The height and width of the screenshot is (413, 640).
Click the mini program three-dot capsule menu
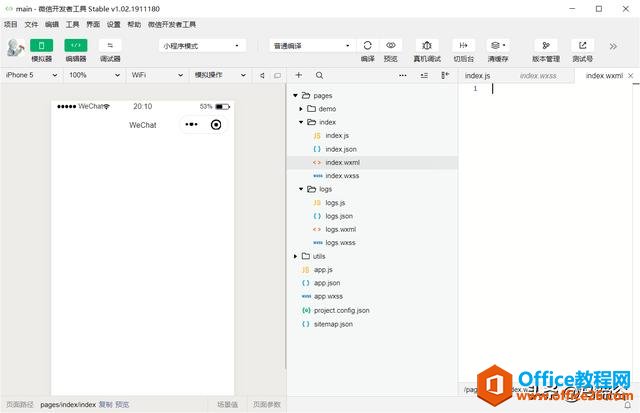click(191, 124)
